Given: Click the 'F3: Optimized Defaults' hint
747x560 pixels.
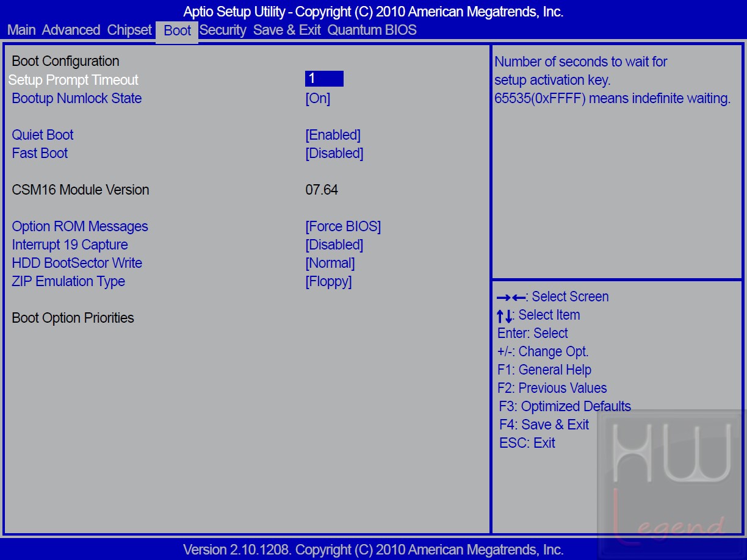Looking at the screenshot, I should (565, 406).
